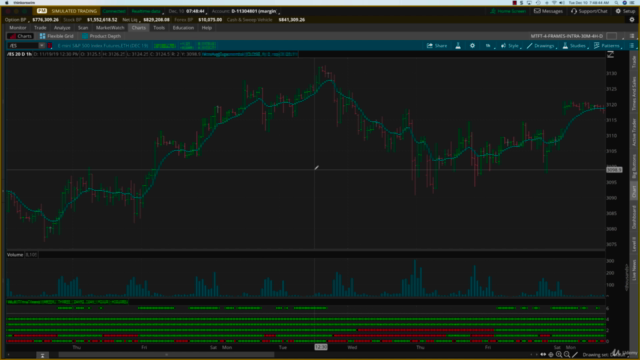The width and height of the screenshot is (640, 360).
Task: Select the Scan tab
Action: click(x=83, y=28)
